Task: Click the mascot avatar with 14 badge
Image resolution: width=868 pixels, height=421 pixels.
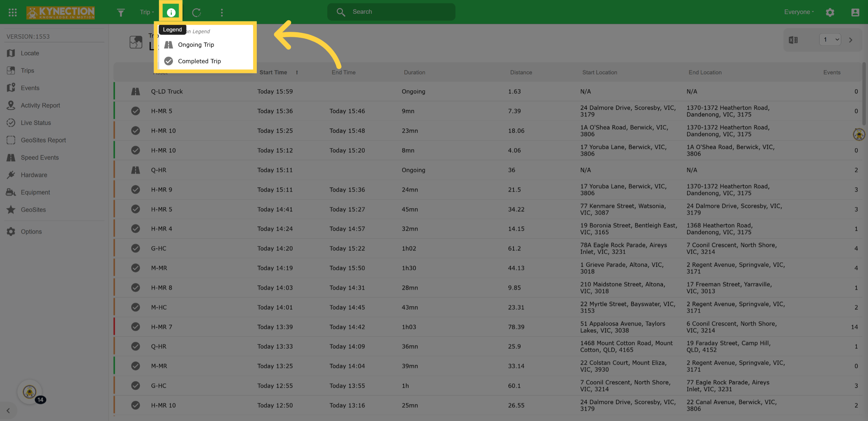Action: pyautogui.click(x=30, y=392)
